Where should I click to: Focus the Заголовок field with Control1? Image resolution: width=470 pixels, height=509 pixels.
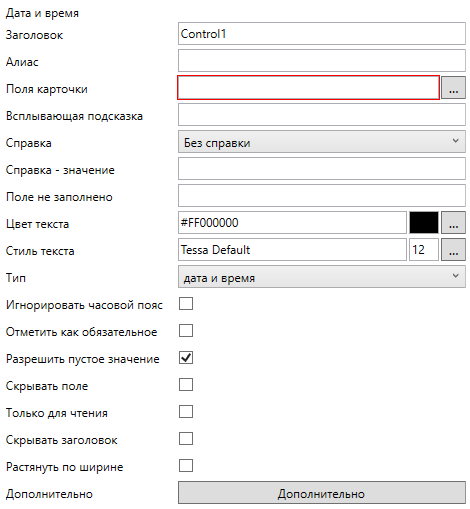click(x=322, y=33)
